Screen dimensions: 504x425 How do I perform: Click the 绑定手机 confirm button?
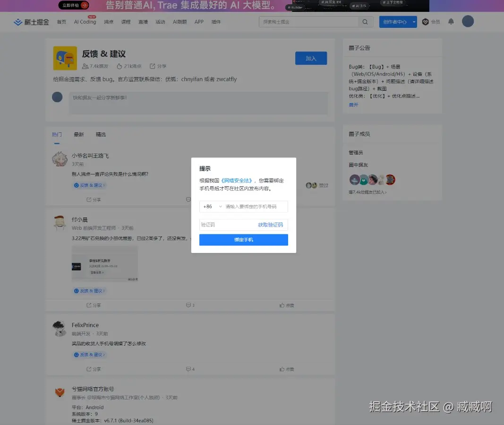point(243,240)
